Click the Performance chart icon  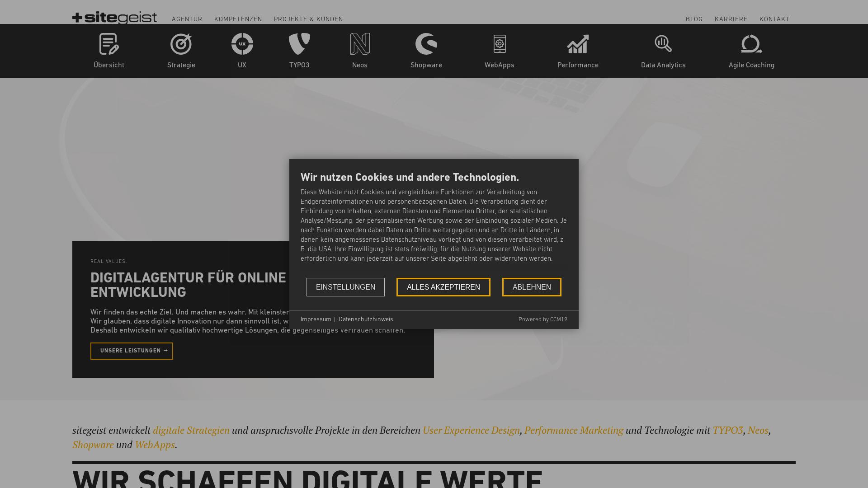coord(578,44)
